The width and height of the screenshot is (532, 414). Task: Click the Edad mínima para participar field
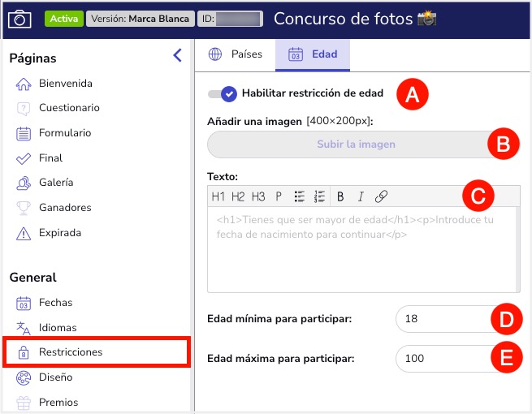click(x=443, y=319)
